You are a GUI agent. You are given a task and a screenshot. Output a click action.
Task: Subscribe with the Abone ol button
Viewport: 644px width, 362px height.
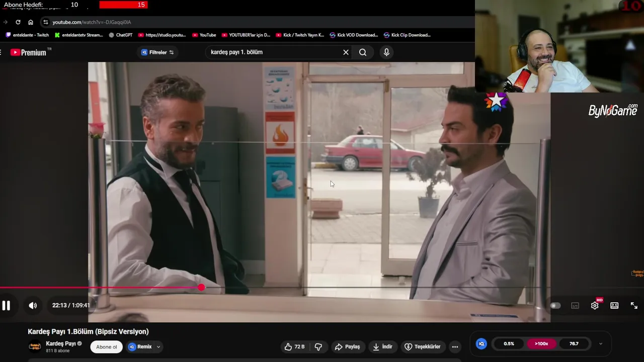[x=107, y=346]
